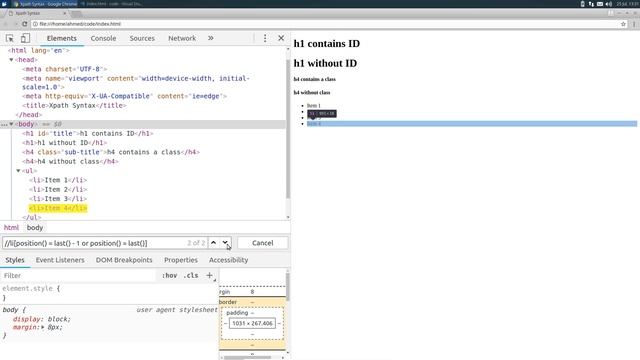Click the html breadcrumb

point(11,228)
